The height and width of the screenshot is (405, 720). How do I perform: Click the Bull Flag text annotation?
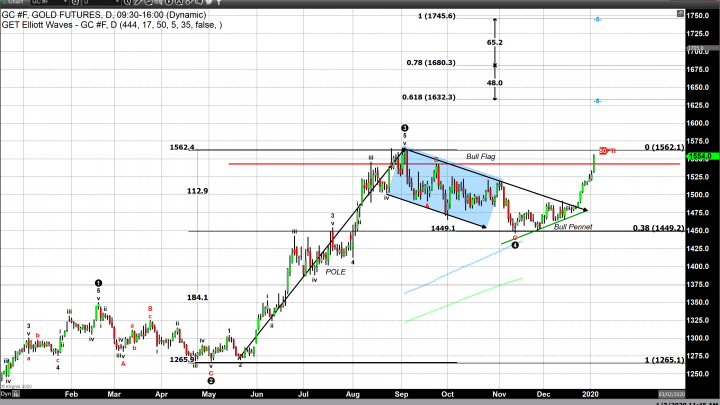click(482, 157)
